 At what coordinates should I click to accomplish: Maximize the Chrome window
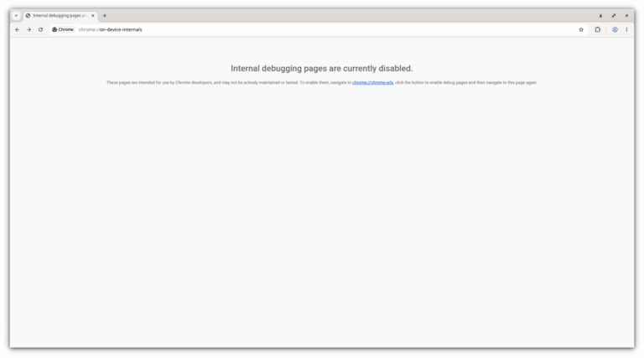pos(614,16)
